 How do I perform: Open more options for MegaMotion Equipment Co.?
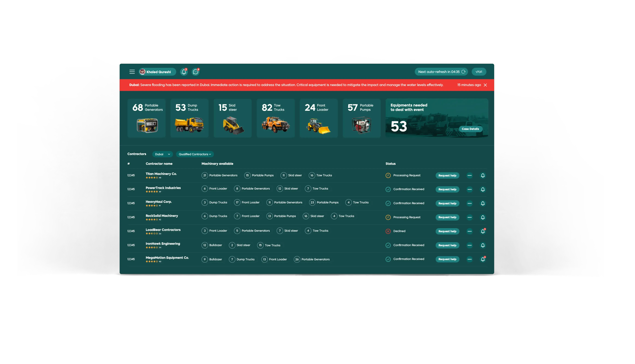pos(469,259)
